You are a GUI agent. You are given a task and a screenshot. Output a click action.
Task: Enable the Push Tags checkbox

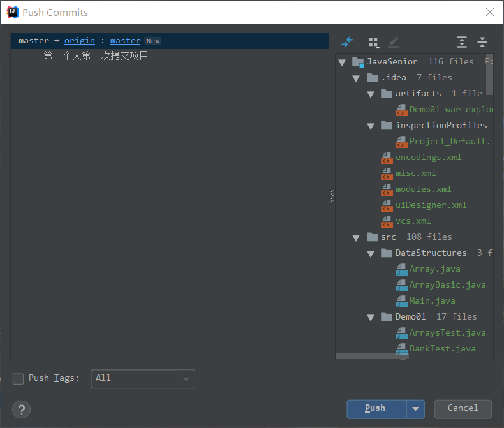coord(19,379)
